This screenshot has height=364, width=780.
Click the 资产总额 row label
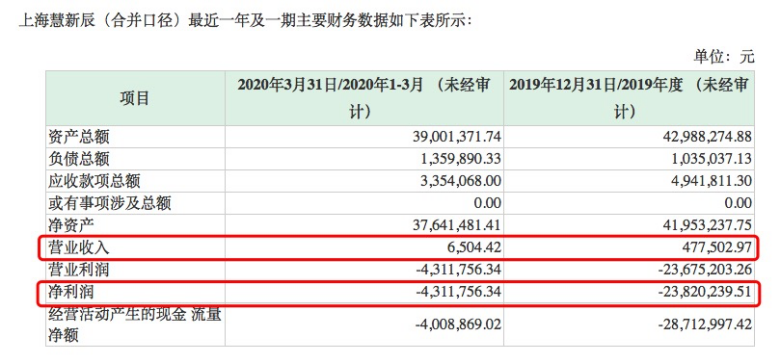coord(78,137)
